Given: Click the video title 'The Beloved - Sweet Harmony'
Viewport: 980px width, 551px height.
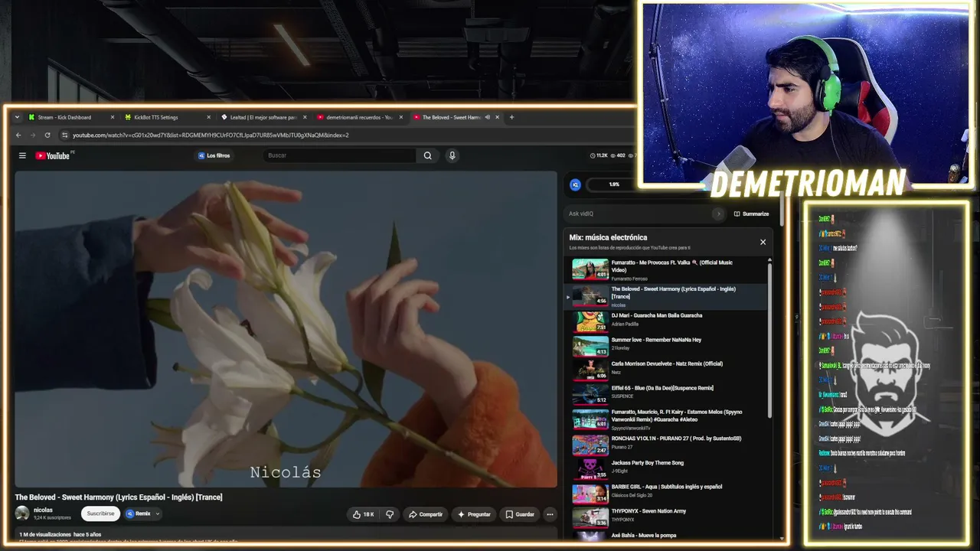Looking at the screenshot, I should pos(119,497).
